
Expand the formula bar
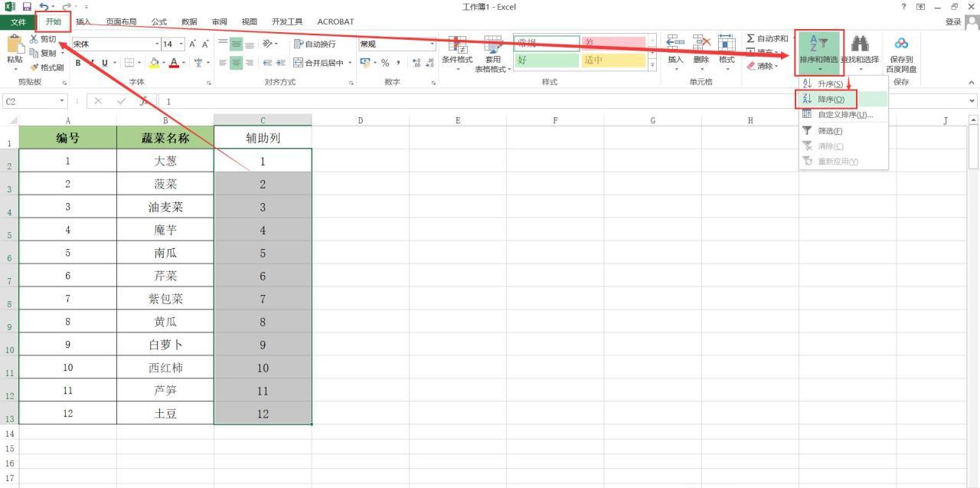pyautogui.click(x=973, y=101)
